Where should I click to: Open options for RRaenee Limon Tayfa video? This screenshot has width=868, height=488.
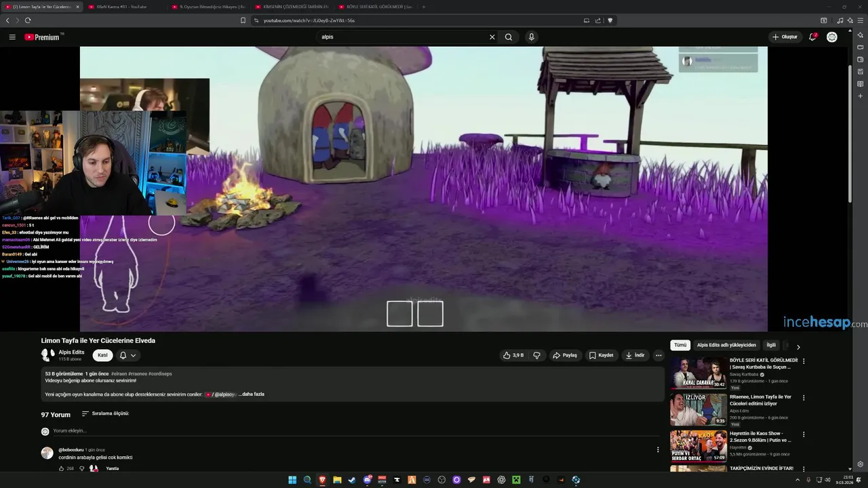804,398
